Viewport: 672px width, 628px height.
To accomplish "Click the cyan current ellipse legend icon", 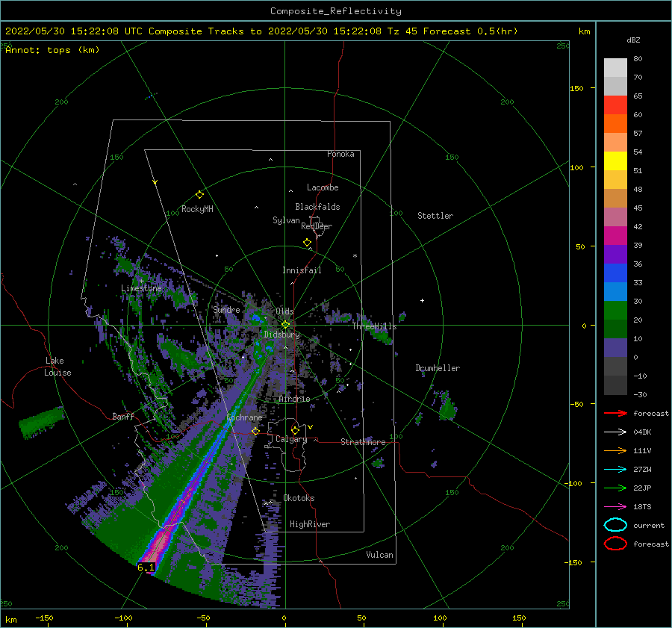I will [615, 525].
